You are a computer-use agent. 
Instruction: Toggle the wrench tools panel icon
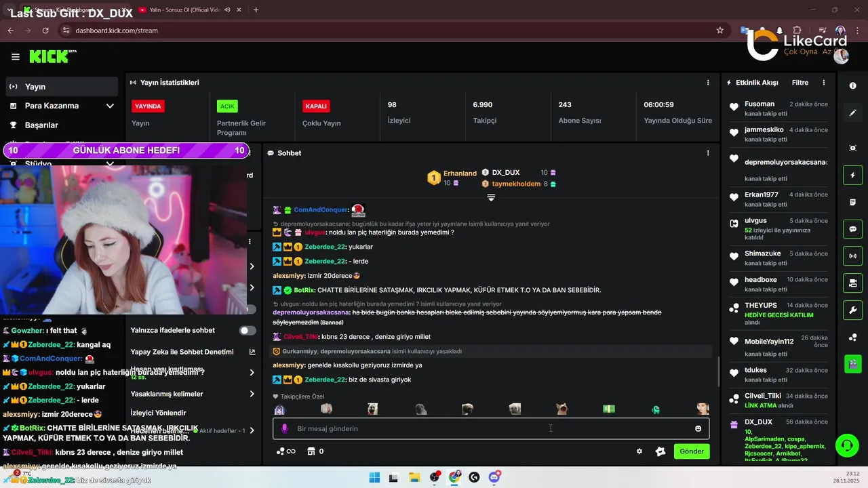coord(852,310)
